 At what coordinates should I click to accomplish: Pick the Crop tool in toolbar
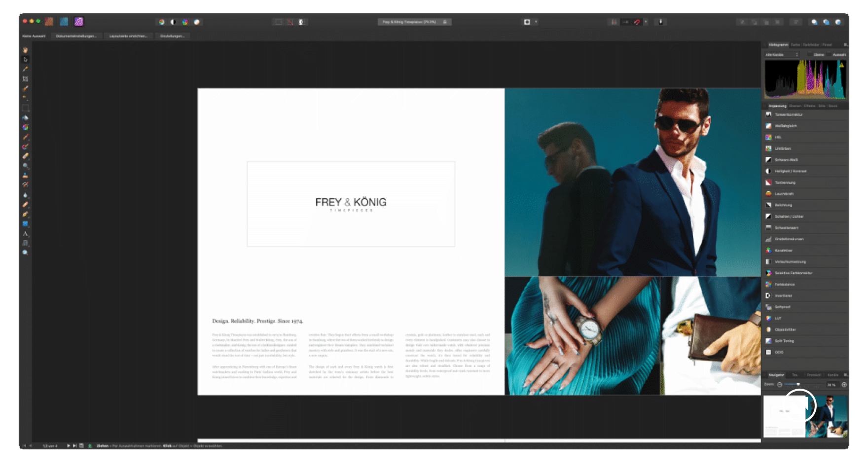[x=25, y=79]
